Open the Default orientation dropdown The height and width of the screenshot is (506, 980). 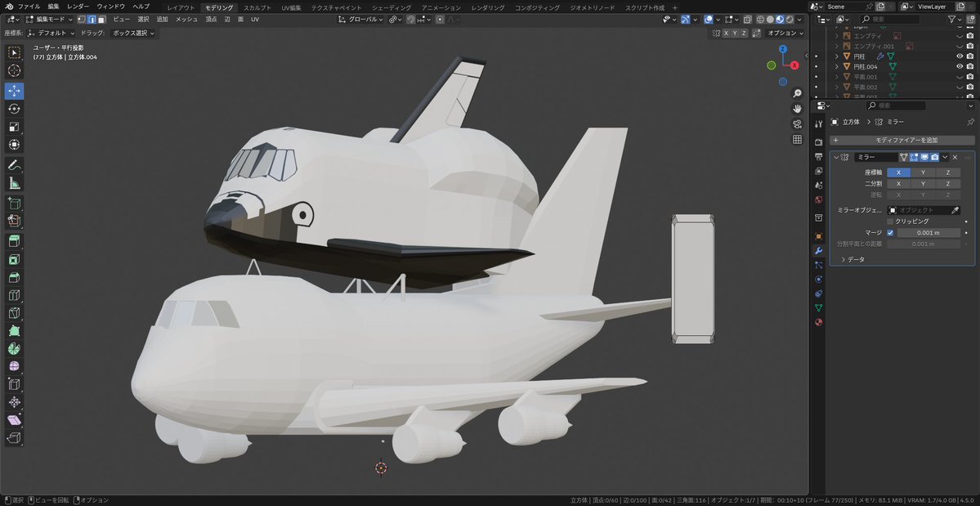tap(51, 34)
